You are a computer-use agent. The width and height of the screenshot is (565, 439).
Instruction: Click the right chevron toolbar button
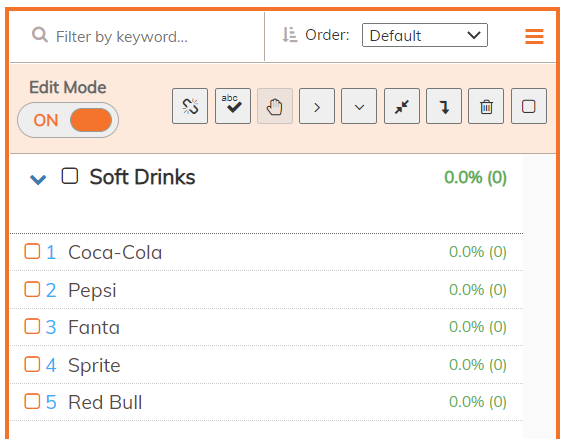coord(317,106)
